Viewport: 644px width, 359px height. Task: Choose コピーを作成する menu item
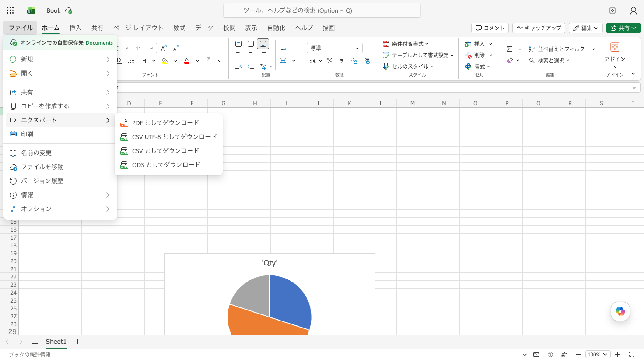pyautogui.click(x=60, y=106)
